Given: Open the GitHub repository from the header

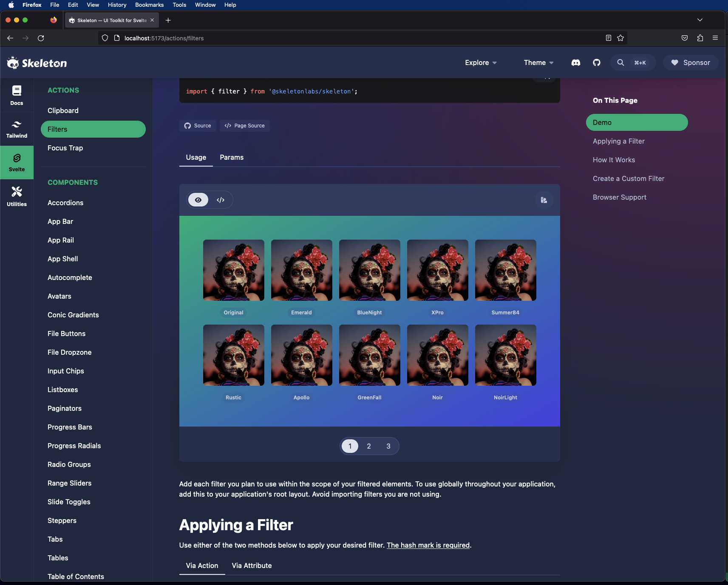Looking at the screenshot, I should click(x=596, y=62).
